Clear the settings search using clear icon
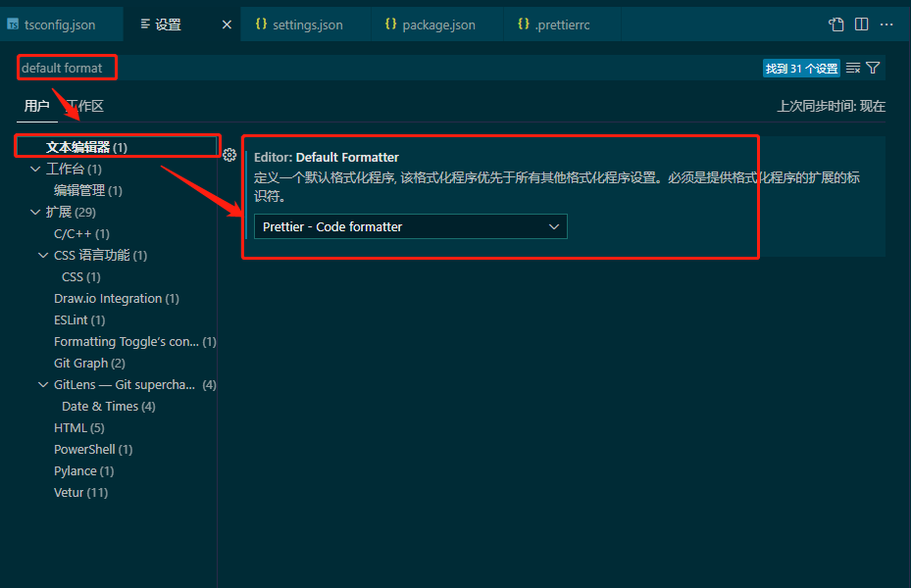The image size is (911, 588). (854, 68)
